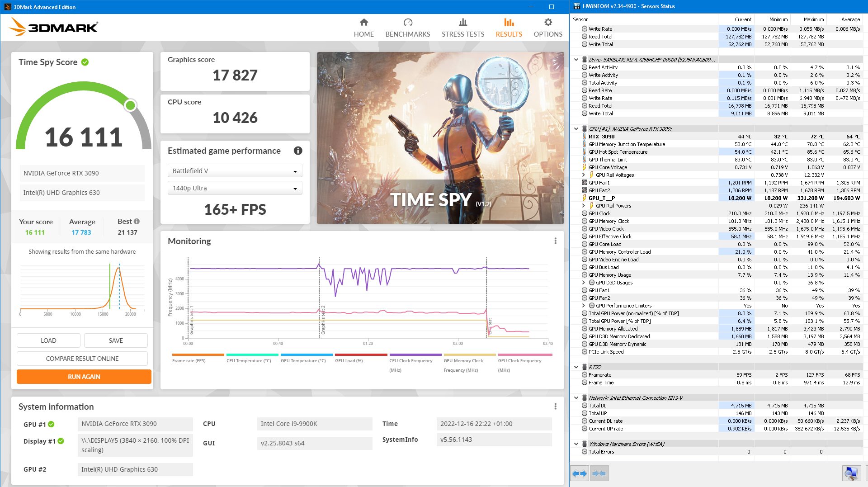Click the info icon beside Best score

pyautogui.click(x=137, y=222)
